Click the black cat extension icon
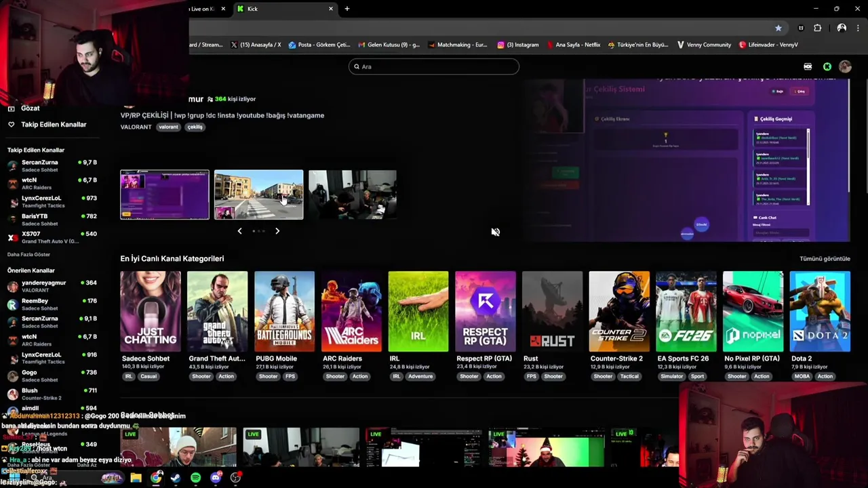868x488 pixels. point(801,28)
